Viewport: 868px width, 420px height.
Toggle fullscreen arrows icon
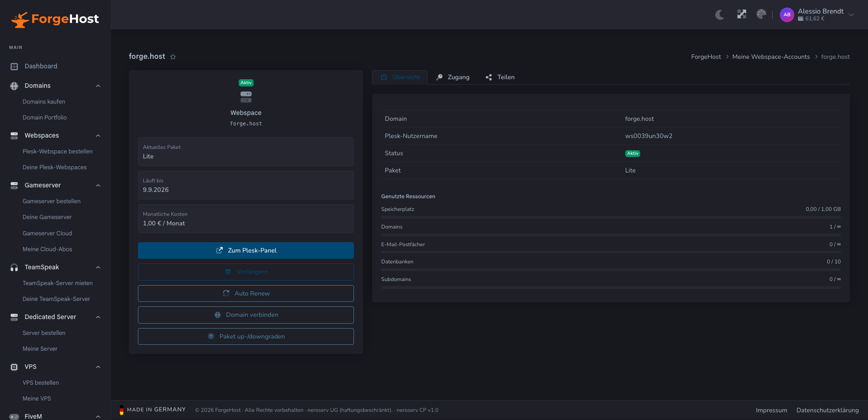coord(741,14)
